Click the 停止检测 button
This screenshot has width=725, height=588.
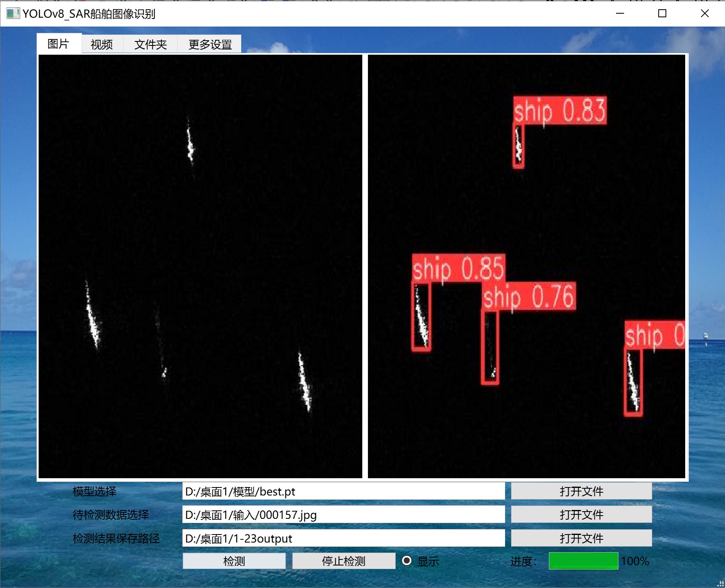pos(344,561)
